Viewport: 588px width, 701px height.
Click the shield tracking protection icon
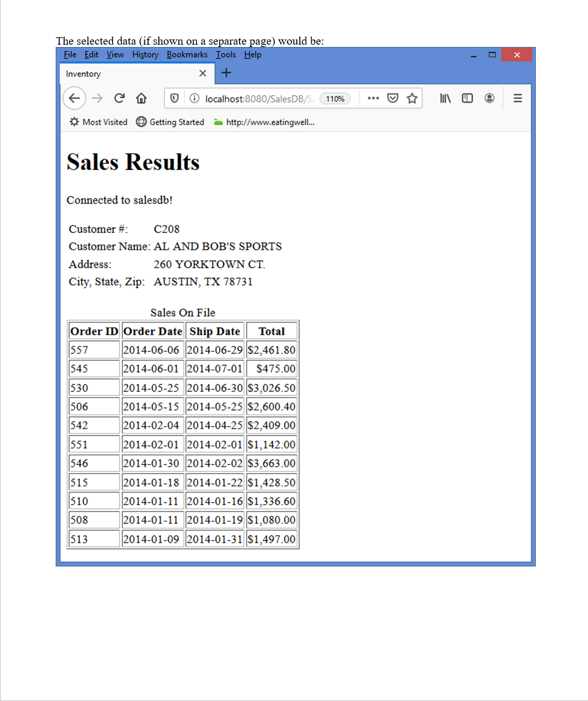pyautogui.click(x=174, y=98)
